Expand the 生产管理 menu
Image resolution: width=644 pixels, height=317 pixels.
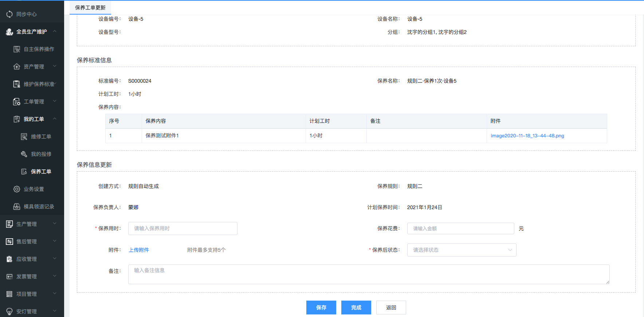pos(55,224)
